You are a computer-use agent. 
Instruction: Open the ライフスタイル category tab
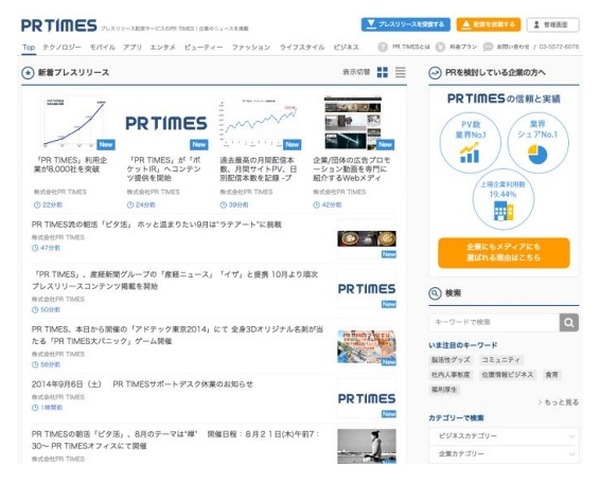302,47
